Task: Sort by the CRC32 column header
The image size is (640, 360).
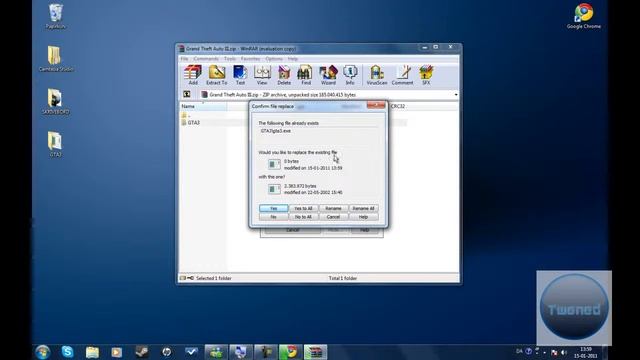Action: pos(398,106)
